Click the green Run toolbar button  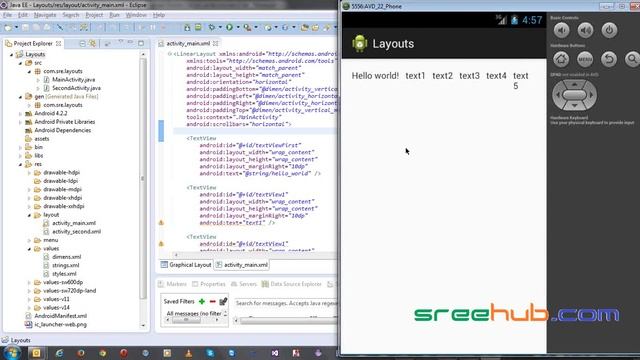(229, 27)
